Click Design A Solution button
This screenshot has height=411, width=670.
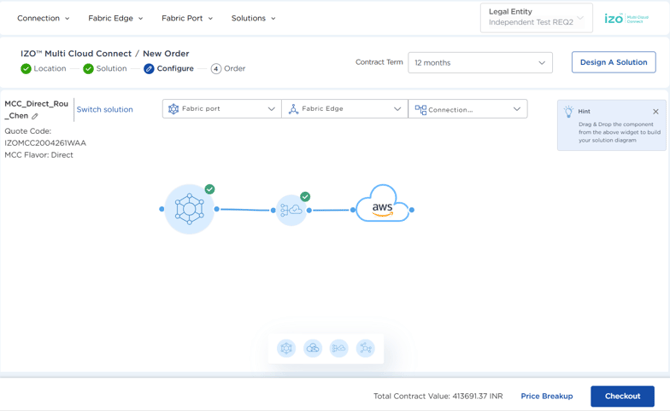pyautogui.click(x=614, y=62)
